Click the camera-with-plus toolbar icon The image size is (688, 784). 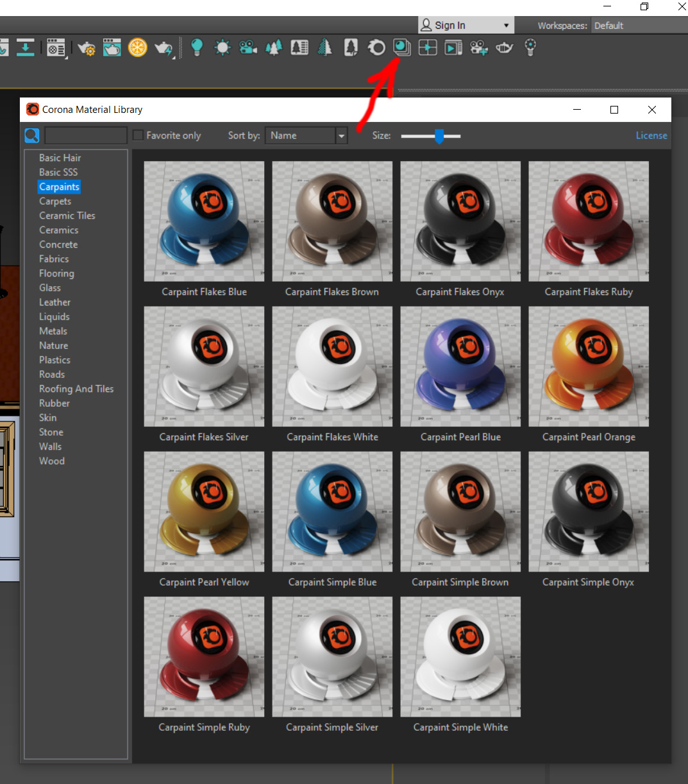479,47
